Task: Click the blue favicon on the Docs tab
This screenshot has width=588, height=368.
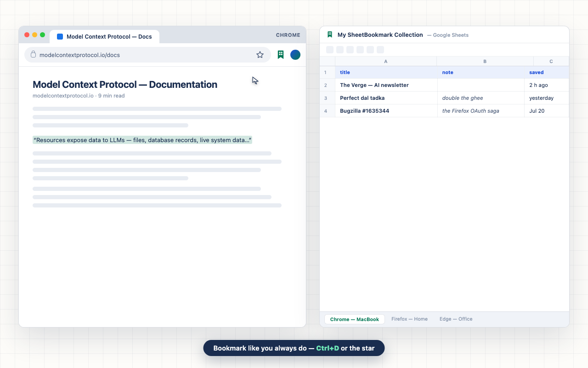Action: coord(60,36)
